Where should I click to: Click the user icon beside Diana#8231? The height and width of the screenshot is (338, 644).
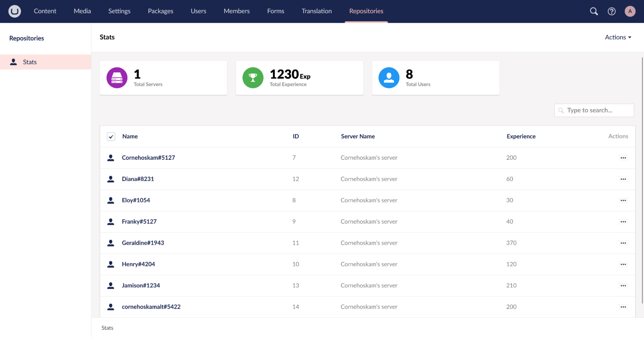(x=111, y=179)
